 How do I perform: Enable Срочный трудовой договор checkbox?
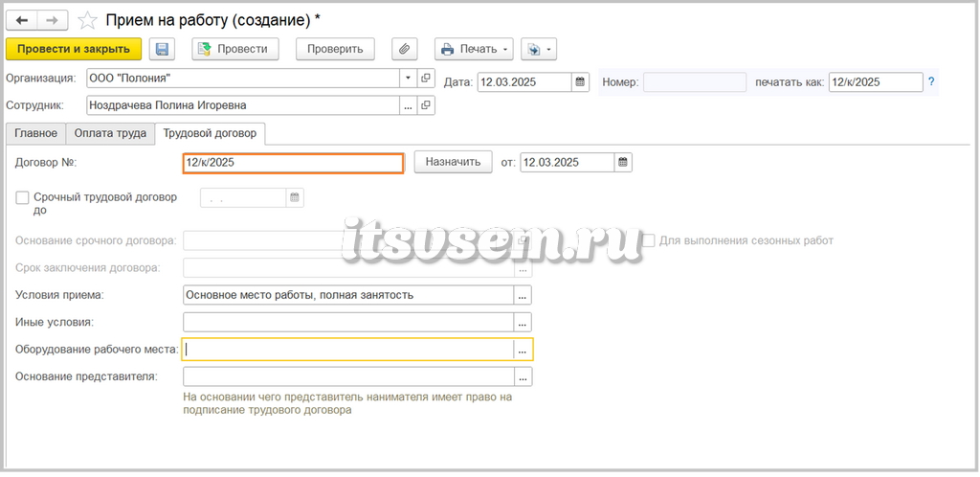[x=22, y=197]
